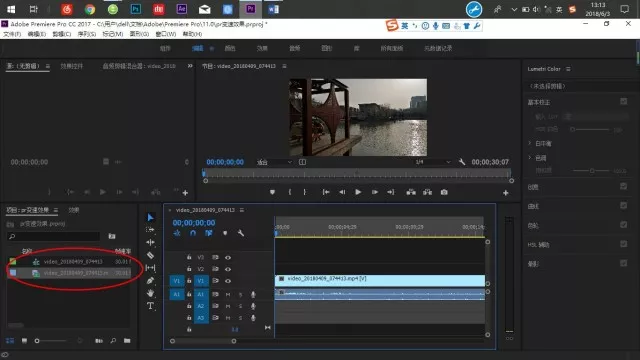This screenshot has width=640, height=360.
Task: Toggle V2 track output eye
Action: [228, 269]
